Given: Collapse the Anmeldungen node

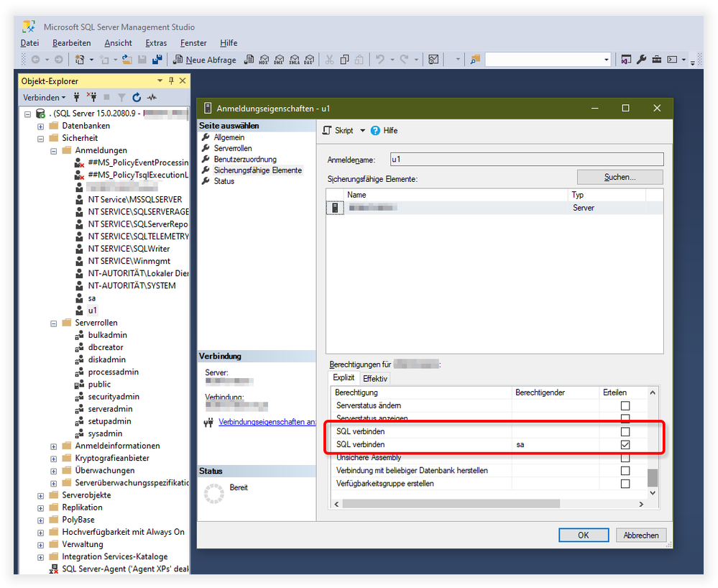Looking at the screenshot, I should (54, 151).
